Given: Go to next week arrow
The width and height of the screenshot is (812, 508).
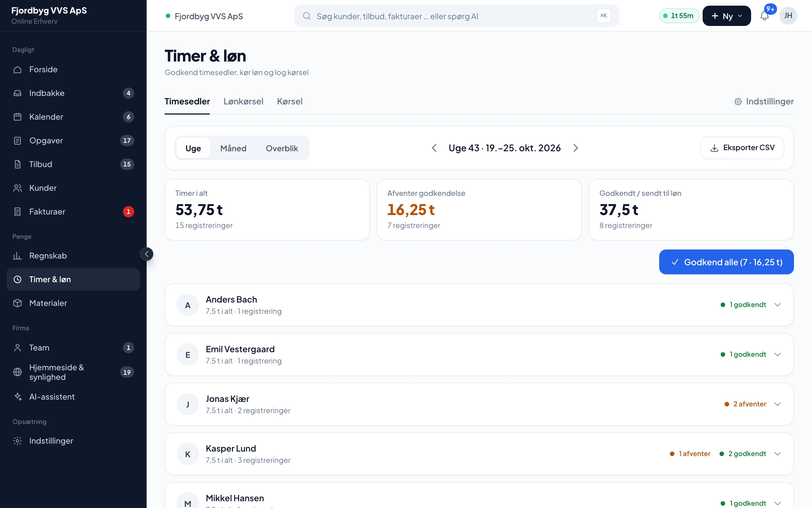Looking at the screenshot, I should point(575,148).
